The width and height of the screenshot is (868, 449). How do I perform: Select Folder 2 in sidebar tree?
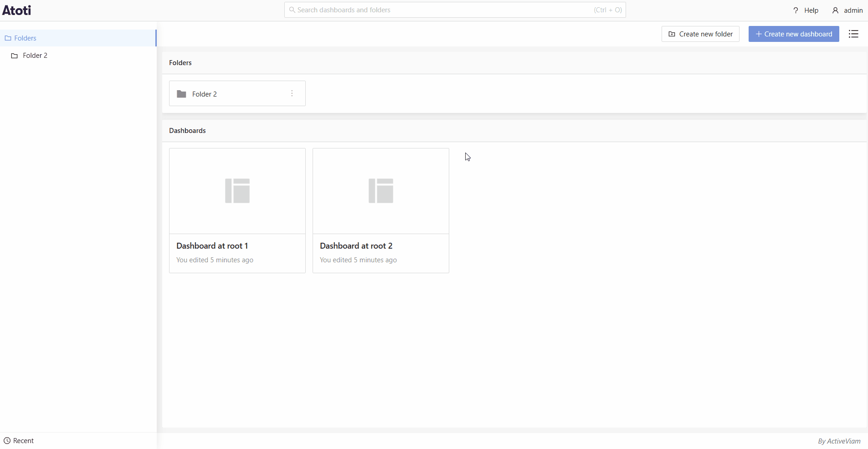(x=35, y=56)
